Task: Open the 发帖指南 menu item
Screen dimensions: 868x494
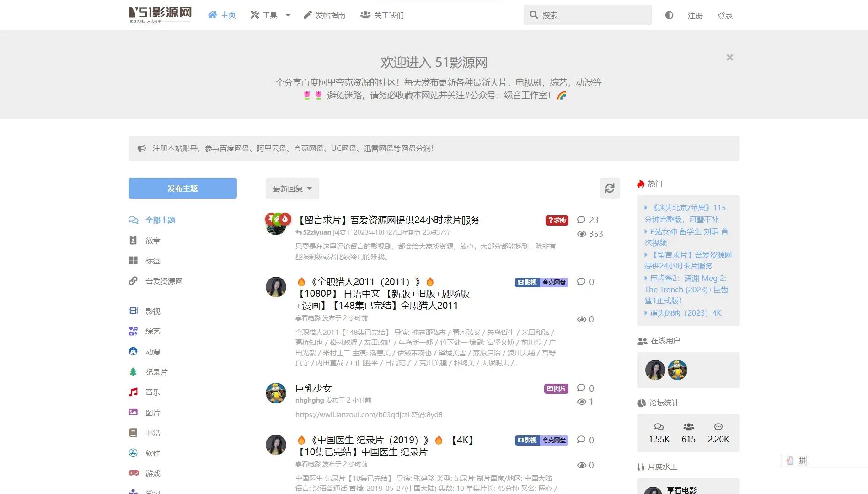Action: click(x=325, y=15)
